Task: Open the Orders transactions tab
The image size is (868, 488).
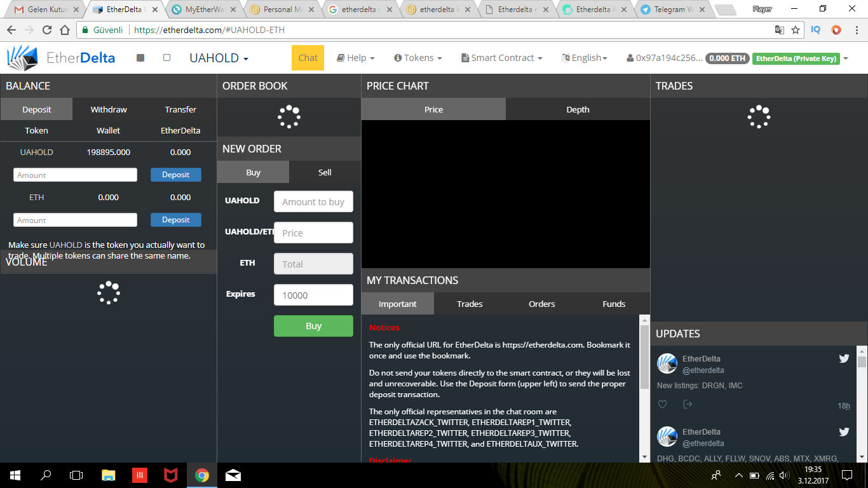Action: [x=542, y=304]
